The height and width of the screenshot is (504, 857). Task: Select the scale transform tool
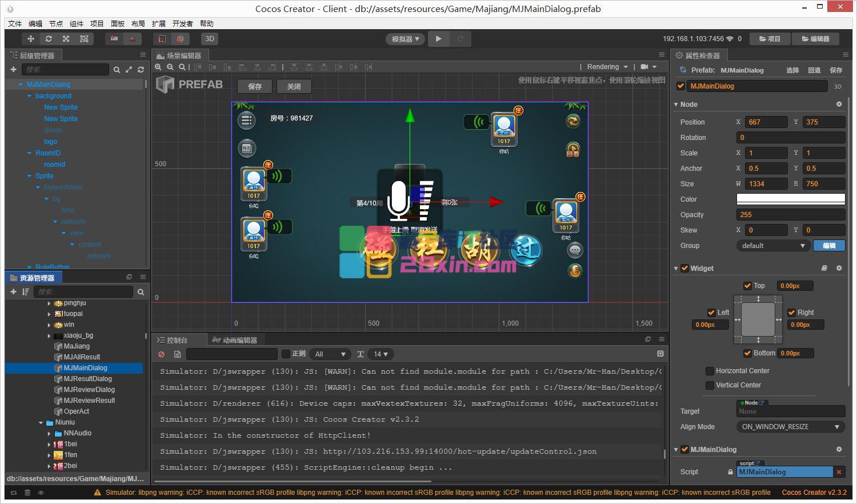[66, 39]
